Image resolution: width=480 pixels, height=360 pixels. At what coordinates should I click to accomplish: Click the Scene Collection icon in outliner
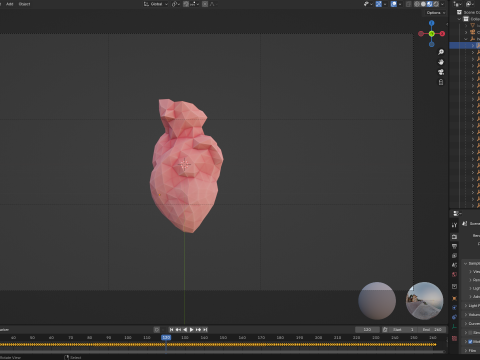tap(459, 12)
